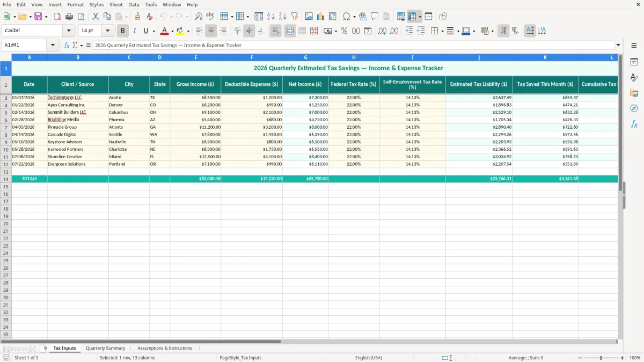Screen dimensions: 644x362
Task: Open the background color dropdown arrow
Action: click(x=188, y=31)
